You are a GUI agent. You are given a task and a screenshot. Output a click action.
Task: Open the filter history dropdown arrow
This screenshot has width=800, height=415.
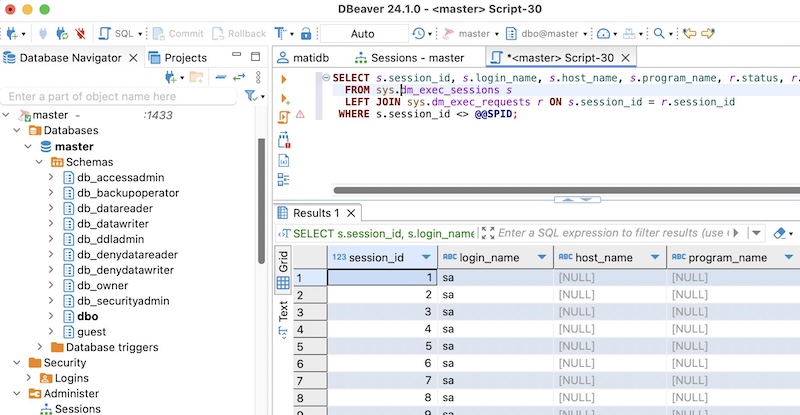point(756,233)
